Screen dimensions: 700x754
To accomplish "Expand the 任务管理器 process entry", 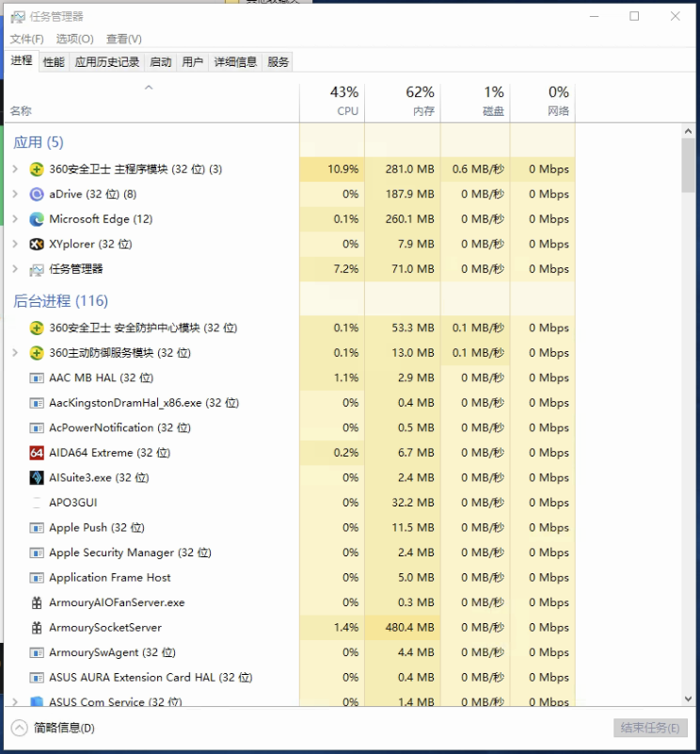I will point(15,269).
